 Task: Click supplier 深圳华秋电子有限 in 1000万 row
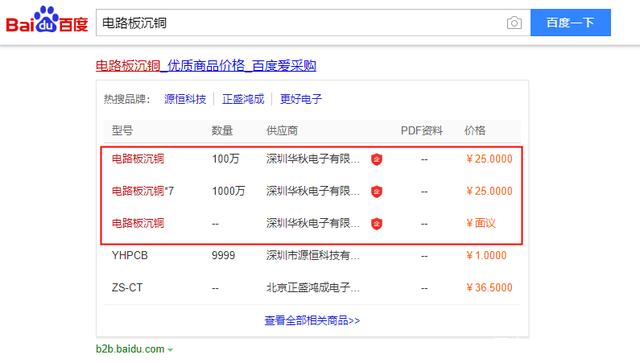(313, 191)
